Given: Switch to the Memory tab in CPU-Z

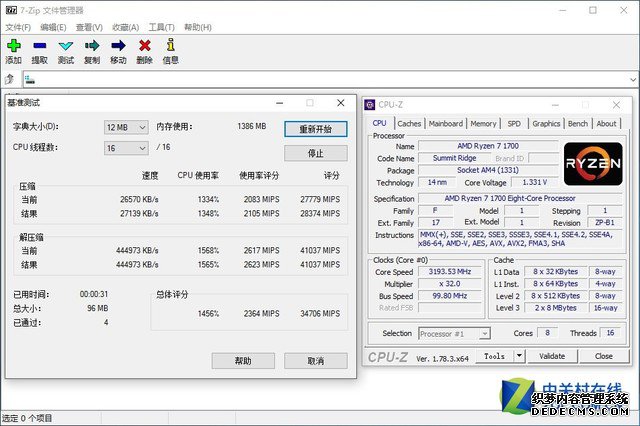Looking at the screenshot, I should coord(483,124).
